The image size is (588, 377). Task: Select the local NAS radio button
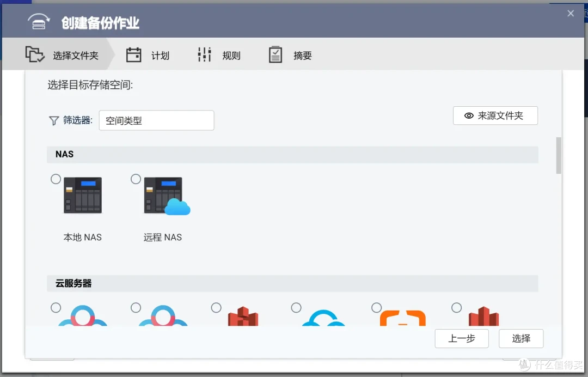tap(56, 179)
